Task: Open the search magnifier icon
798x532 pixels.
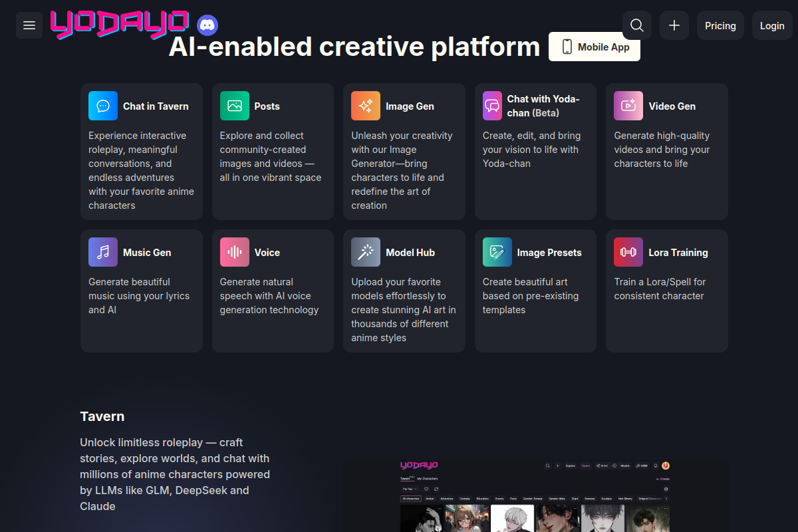Action: coord(637,25)
